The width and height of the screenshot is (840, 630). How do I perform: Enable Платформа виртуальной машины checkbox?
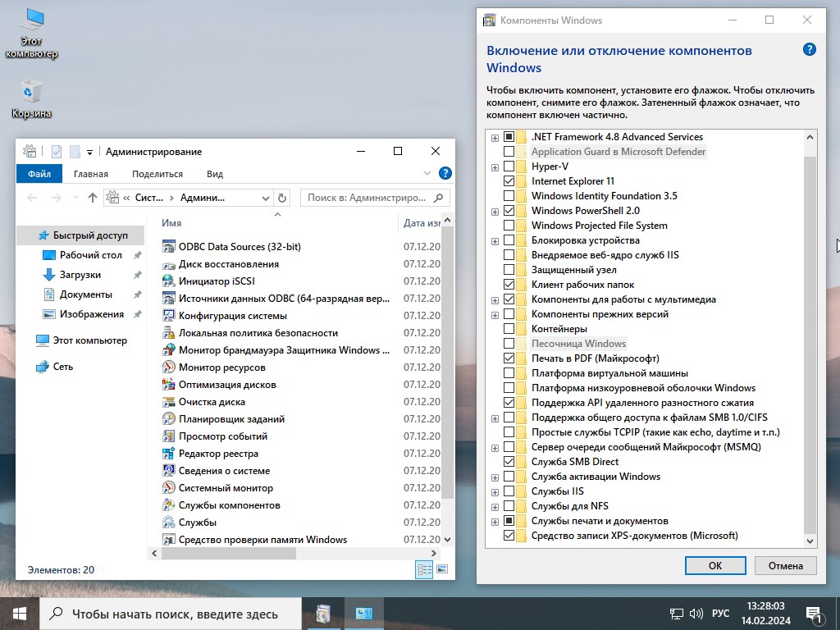pos(509,373)
